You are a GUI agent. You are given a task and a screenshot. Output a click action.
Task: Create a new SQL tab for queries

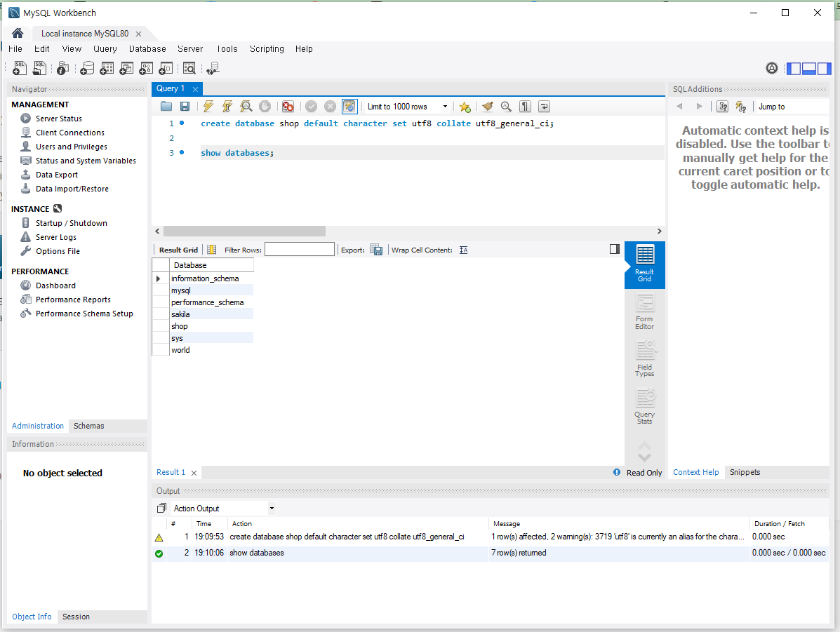pos(20,68)
